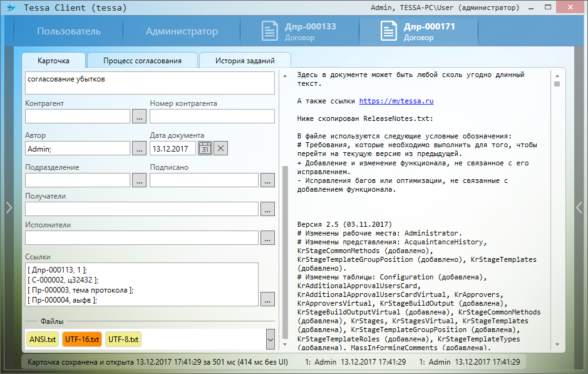Click card form scrollbar down arrow

(285, 345)
